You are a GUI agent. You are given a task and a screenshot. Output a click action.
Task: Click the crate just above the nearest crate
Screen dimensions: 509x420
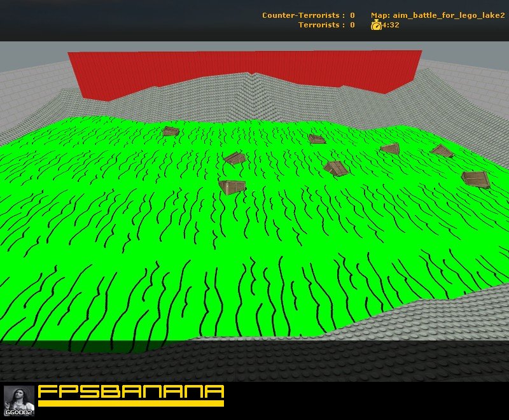[235, 158]
